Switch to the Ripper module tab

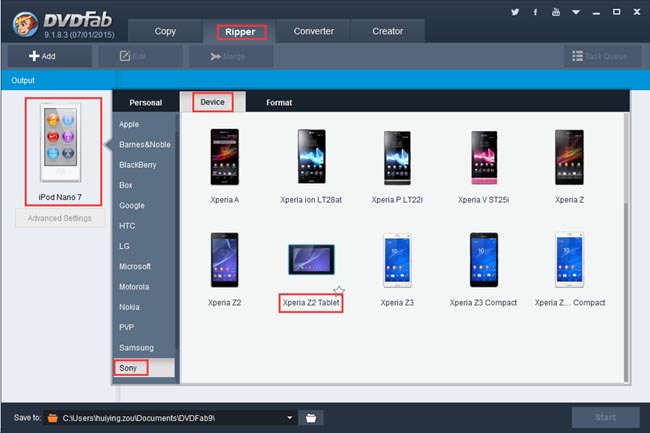point(240,31)
